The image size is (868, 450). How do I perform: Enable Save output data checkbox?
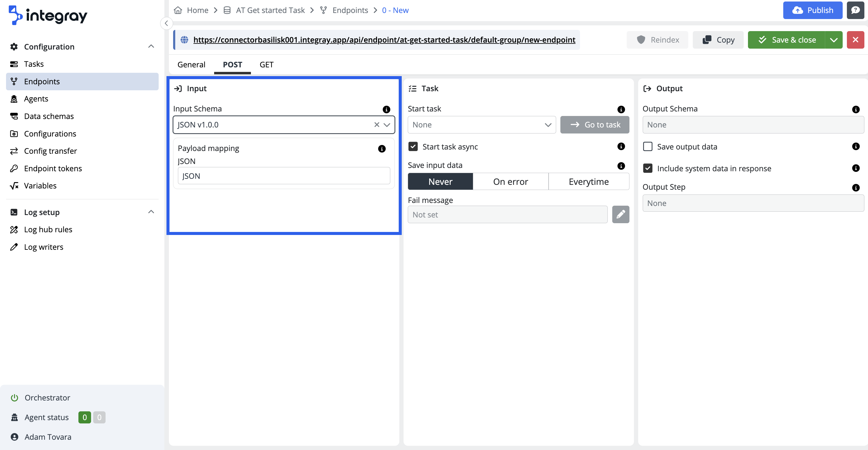point(648,146)
